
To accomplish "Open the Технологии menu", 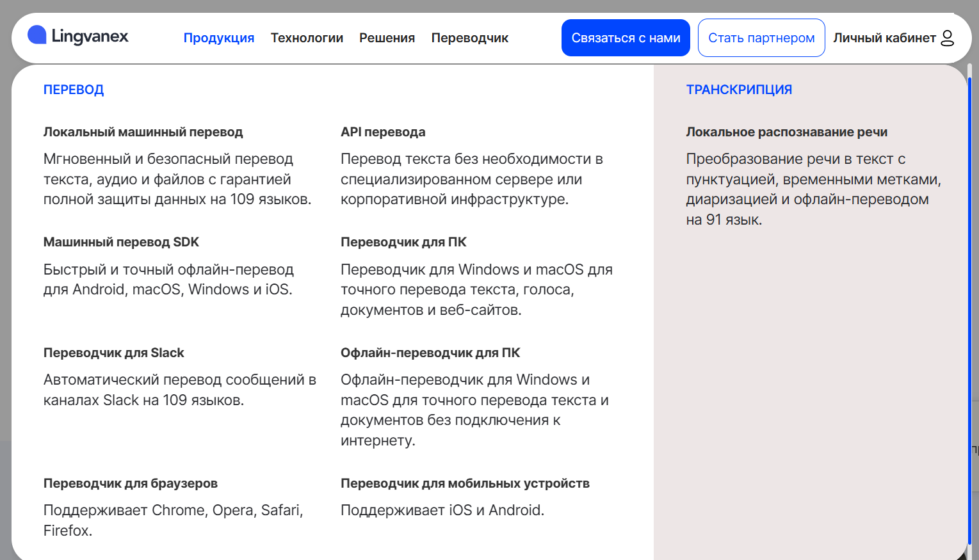I will (307, 38).
